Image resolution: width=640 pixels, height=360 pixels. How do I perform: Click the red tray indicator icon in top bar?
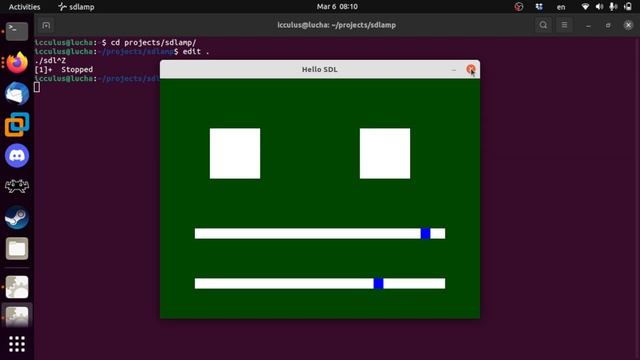tap(519, 7)
